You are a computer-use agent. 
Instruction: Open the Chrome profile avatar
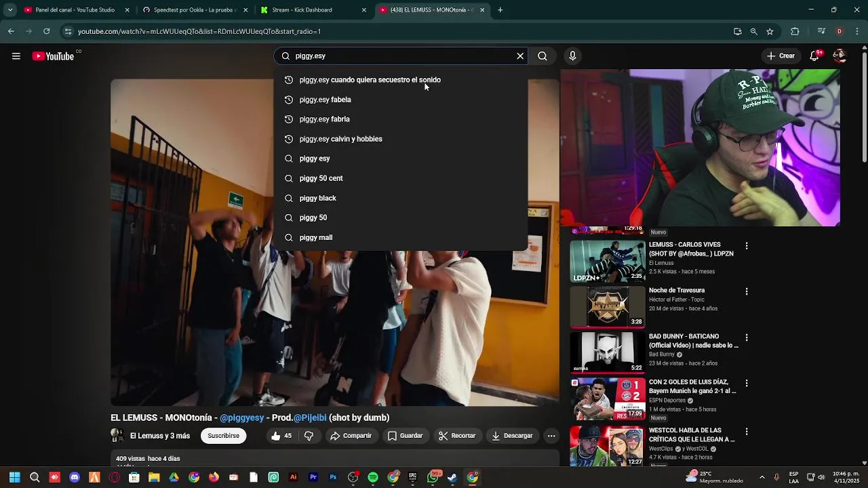(840, 31)
